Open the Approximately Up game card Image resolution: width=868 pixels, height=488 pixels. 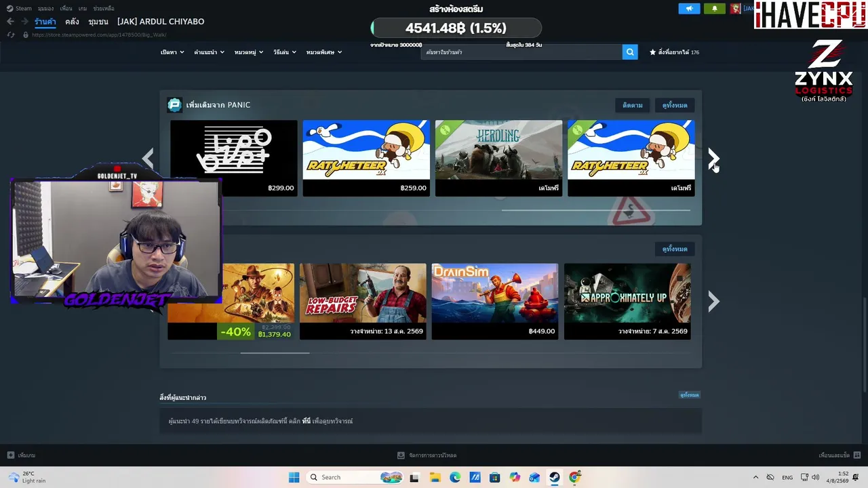click(627, 302)
